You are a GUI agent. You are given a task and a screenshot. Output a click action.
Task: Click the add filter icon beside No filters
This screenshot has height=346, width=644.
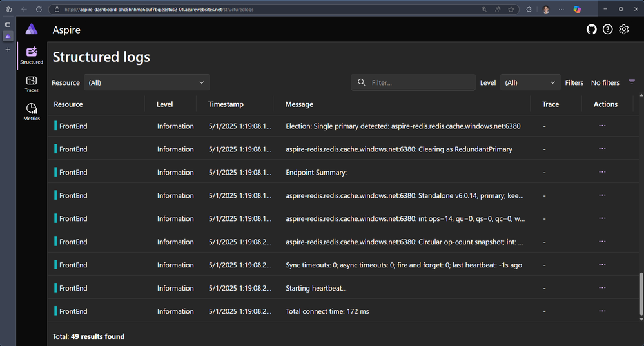[x=632, y=82]
